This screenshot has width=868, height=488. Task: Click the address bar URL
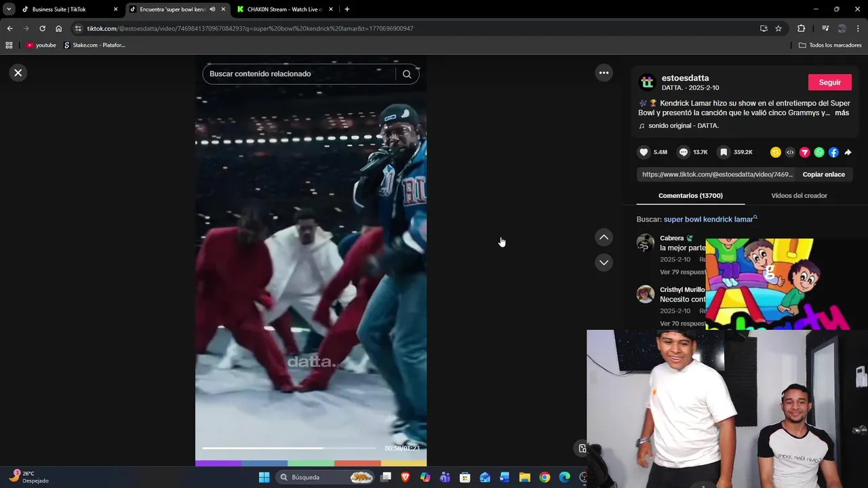coord(250,28)
